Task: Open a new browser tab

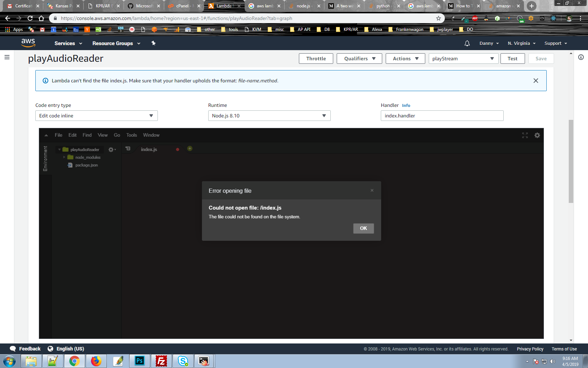Action: pos(531,6)
